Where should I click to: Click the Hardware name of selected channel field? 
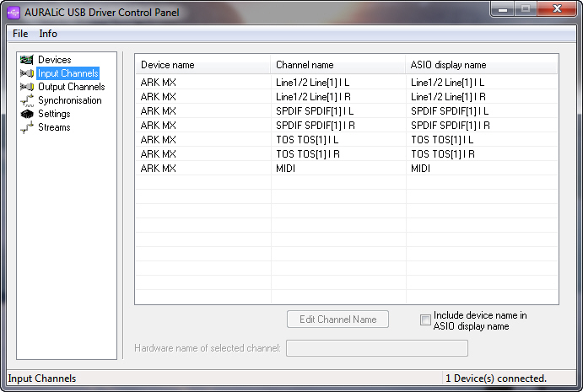click(x=376, y=348)
